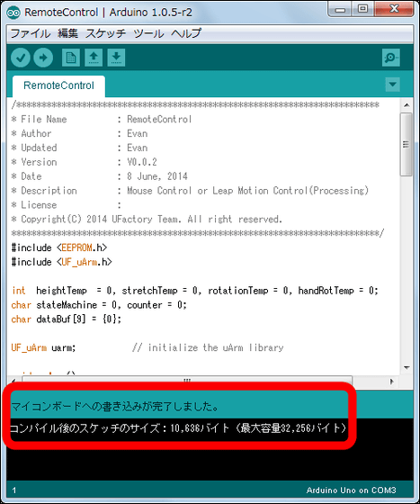The image size is (420, 504).
Task: Open the 編集 menu
Action: click(67, 33)
